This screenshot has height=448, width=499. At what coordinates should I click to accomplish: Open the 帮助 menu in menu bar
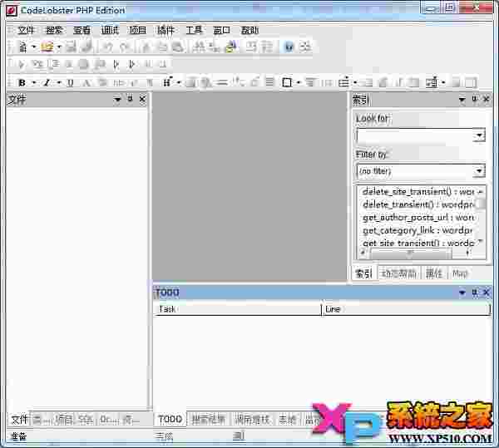click(249, 30)
